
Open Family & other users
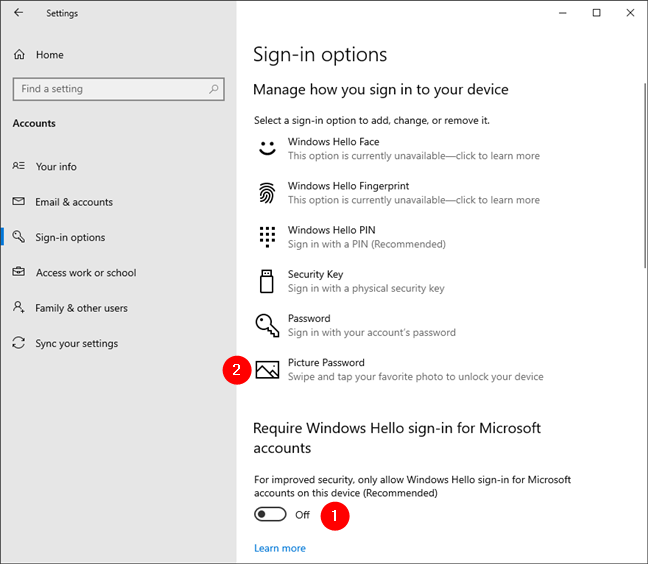[x=81, y=308]
